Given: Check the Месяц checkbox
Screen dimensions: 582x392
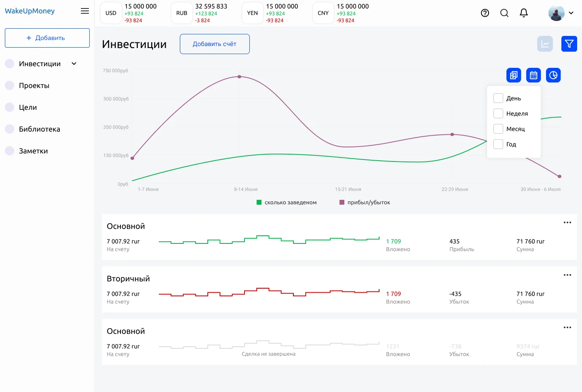Looking at the screenshot, I should [498, 129].
